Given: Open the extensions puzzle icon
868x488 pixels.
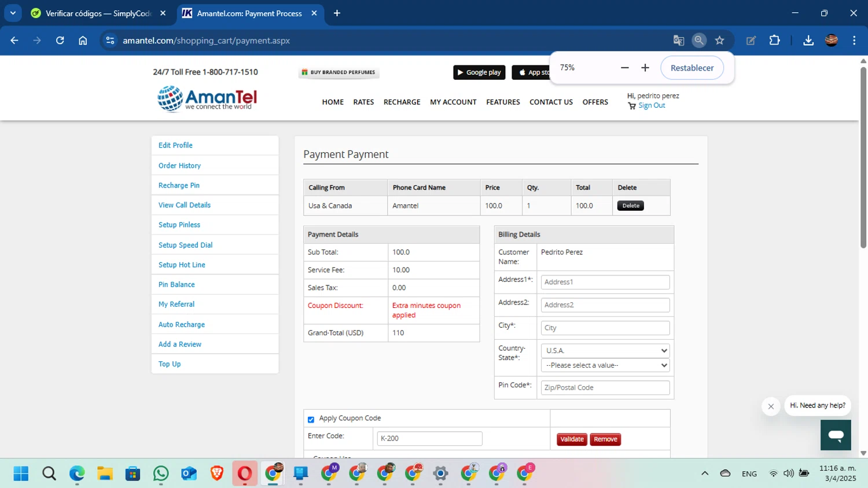Looking at the screenshot, I should [x=774, y=41].
